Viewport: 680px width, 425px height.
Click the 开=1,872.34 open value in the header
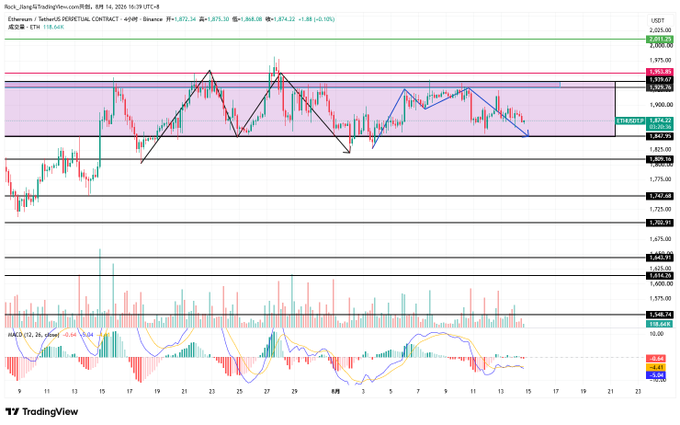point(181,19)
